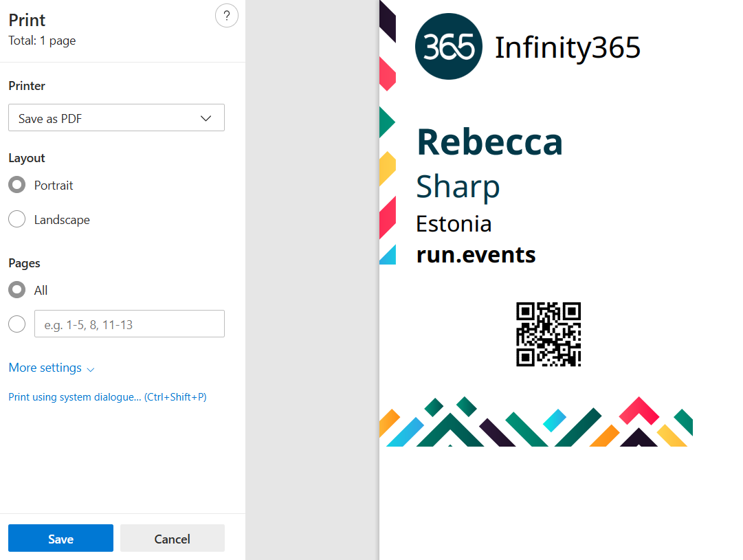The width and height of the screenshot is (743, 560).
Task: Click the Estonia text on badge
Action: point(454,224)
